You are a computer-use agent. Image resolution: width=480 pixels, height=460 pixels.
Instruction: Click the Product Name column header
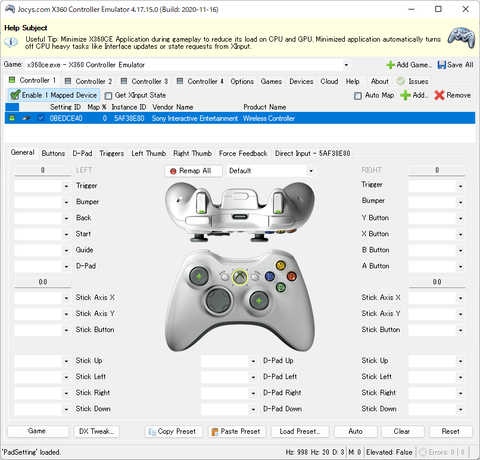(265, 107)
